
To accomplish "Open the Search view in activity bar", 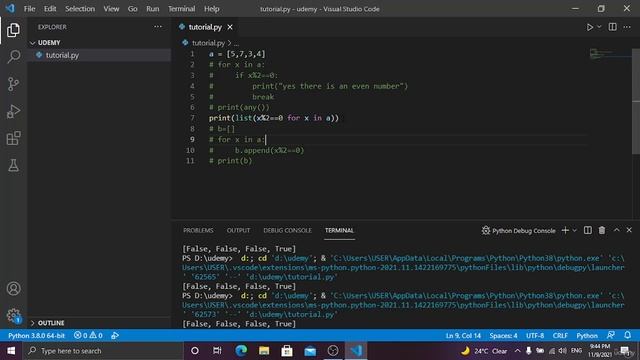I will [13, 56].
